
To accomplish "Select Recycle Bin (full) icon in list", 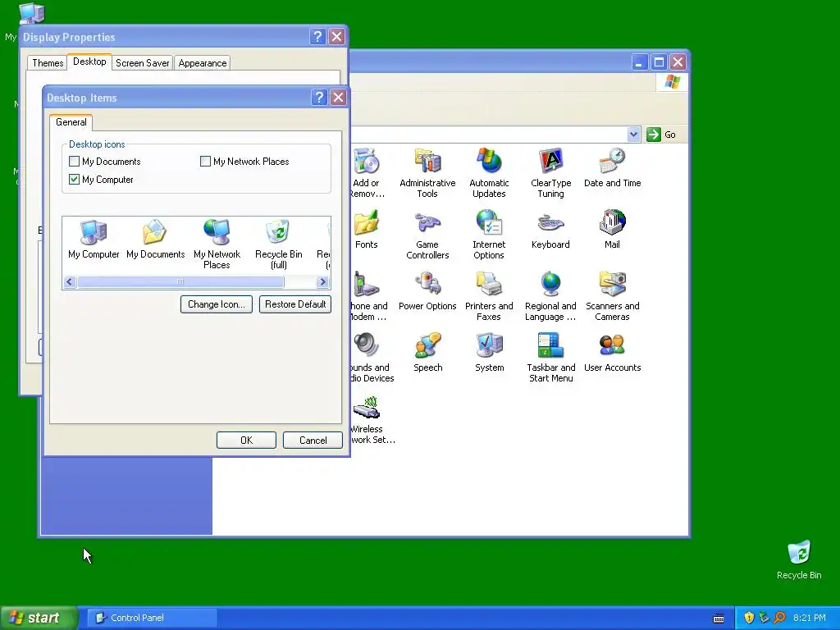I will pos(279,244).
